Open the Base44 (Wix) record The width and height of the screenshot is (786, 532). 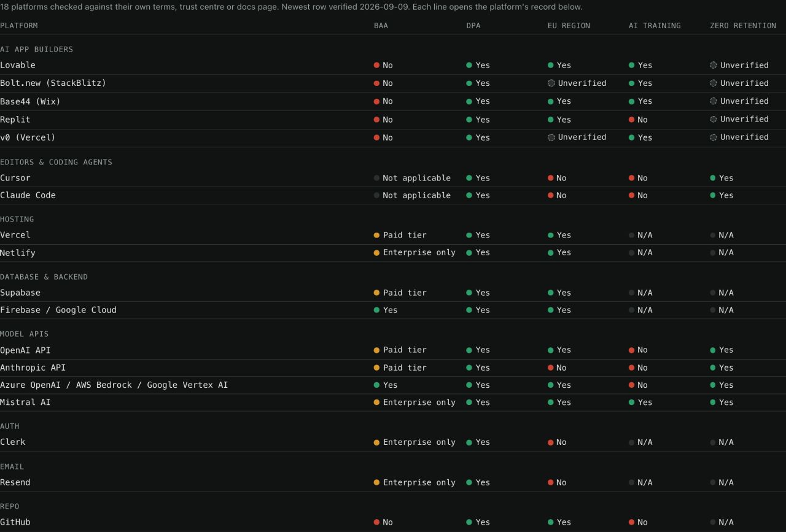click(393, 101)
